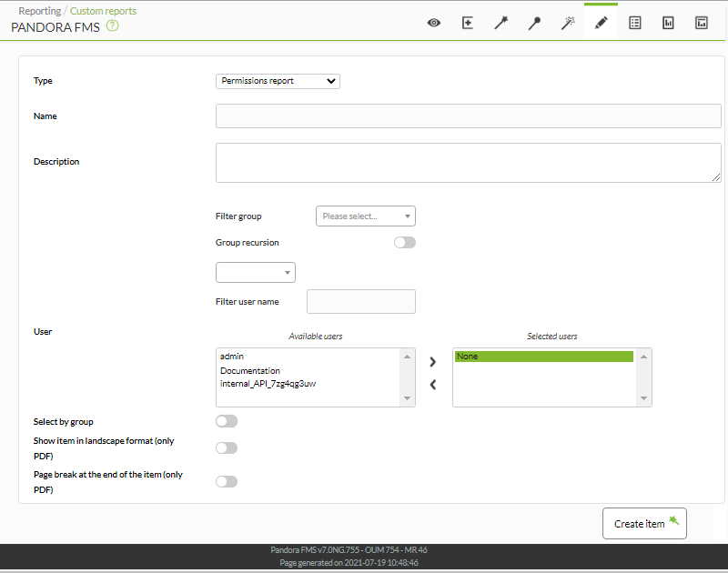
Task: Open the magic wand with star icon
Action: tap(501, 23)
